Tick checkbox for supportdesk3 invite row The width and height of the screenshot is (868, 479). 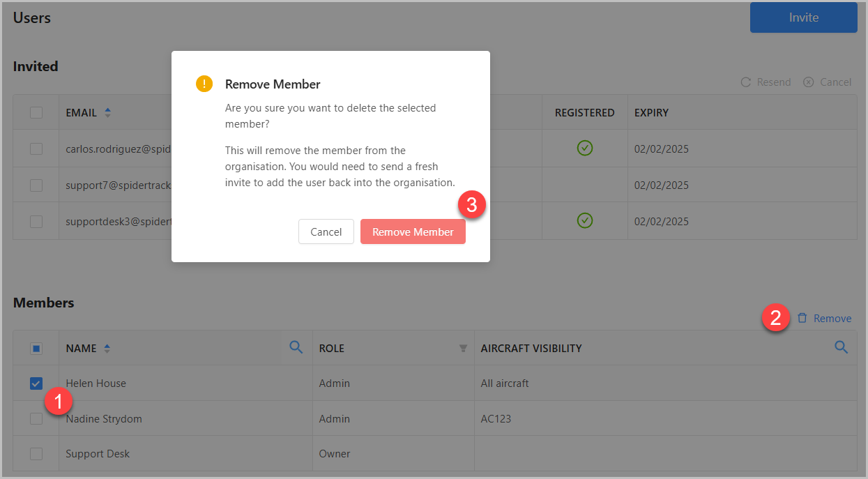pos(36,221)
